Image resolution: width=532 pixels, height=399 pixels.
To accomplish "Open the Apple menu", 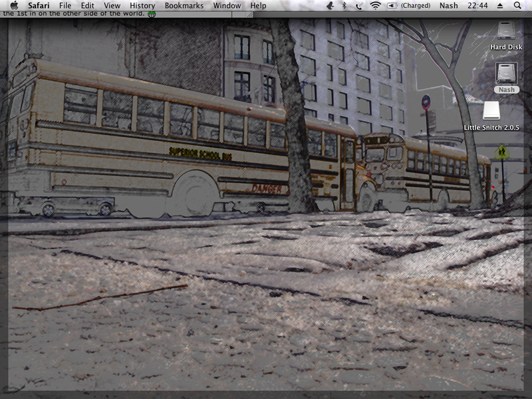I will [x=14, y=5].
